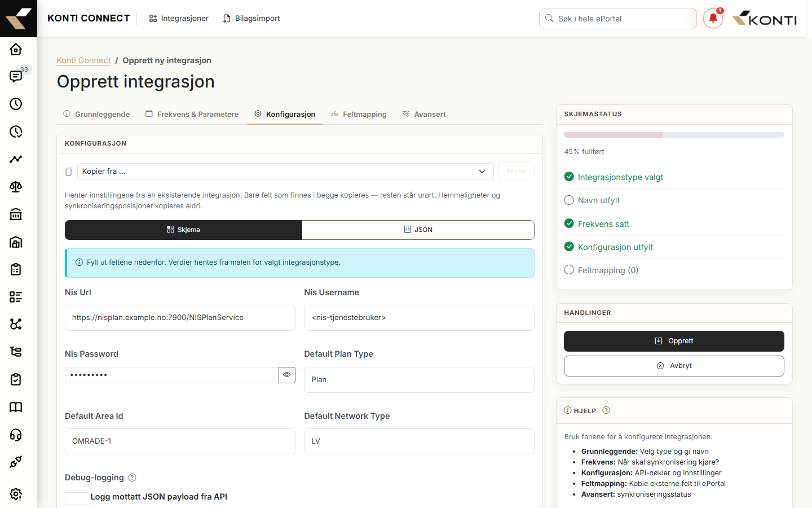
Task: Select the Konfigurasjon tab
Action: click(285, 114)
